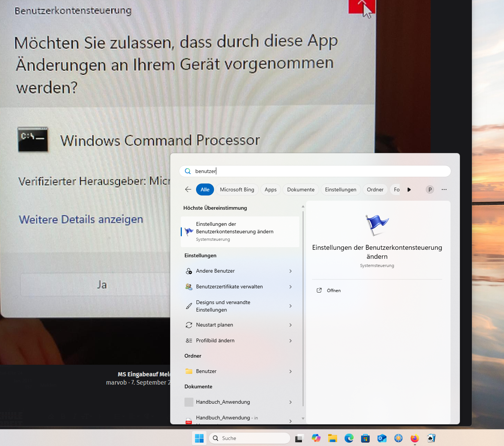Go back with the search panel arrow
The image size is (504, 446).
[x=188, y=189]
